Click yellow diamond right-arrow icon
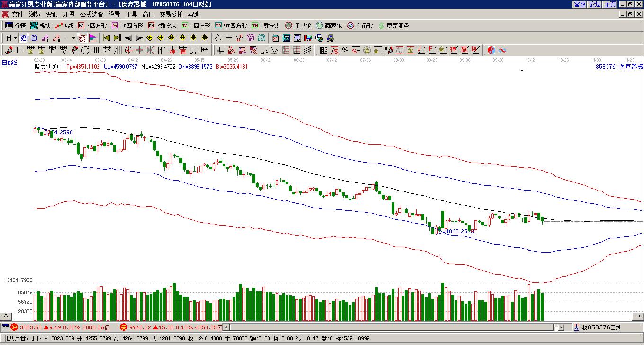This screenshot has height=345, width=644. click(x=161, y=38)
